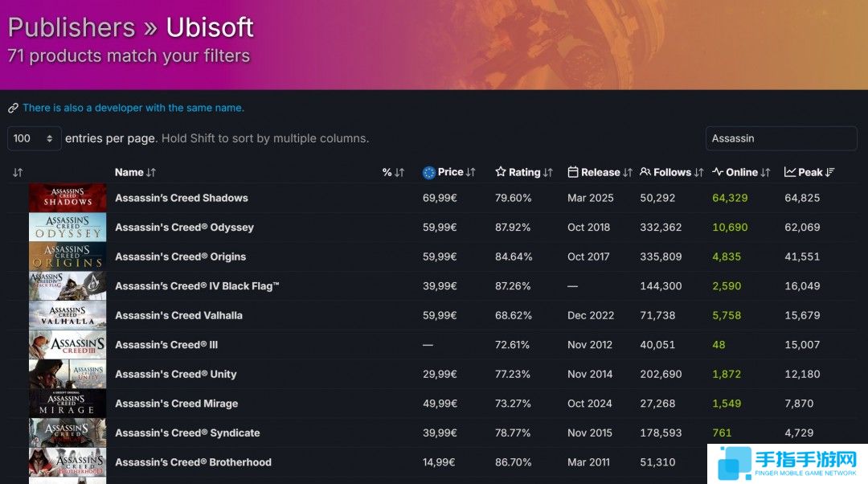Click the 144,300 follows for Black Flag
868x484 pixels.
[661, 285]
